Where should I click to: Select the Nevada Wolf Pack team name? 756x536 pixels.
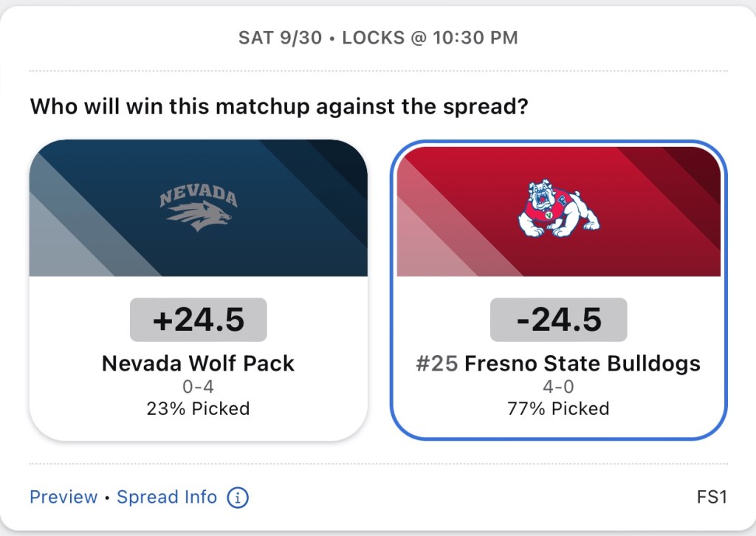click(x=198, y=363)
